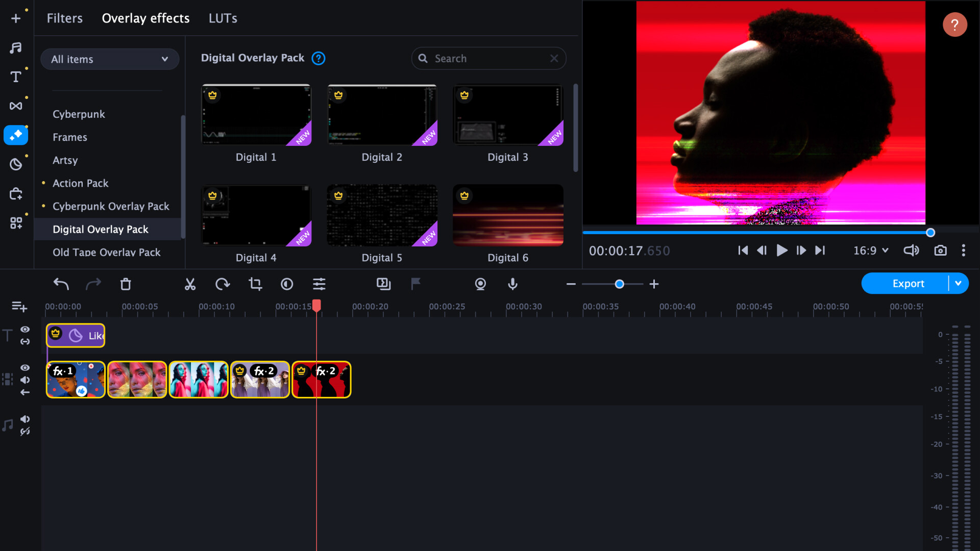Click the Export button
The width and height of the screenshot is (980, 551).
click(909, 283)
